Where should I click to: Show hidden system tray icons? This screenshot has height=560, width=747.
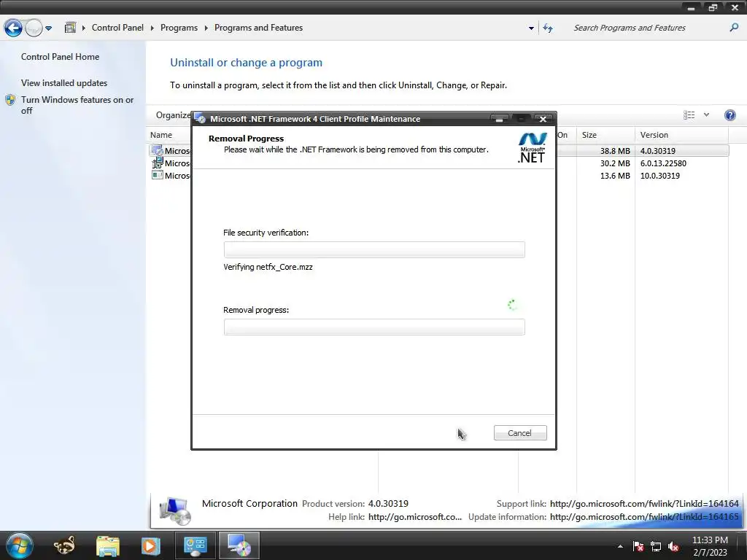click(x=620, y=546)
